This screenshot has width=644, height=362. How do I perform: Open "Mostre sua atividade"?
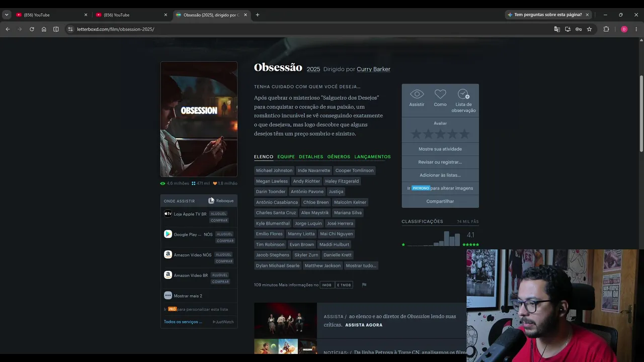[x=440, y=149]
